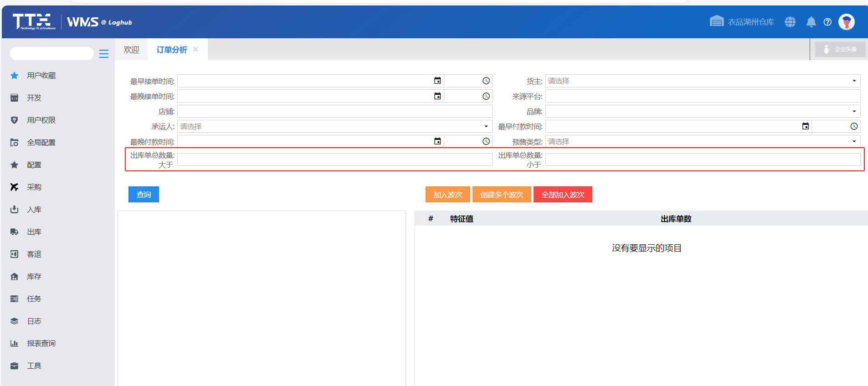Close the 订单分析 tab
Image resolution: width=868 pixels, height=386 pixels.
[x=195, y=49]
